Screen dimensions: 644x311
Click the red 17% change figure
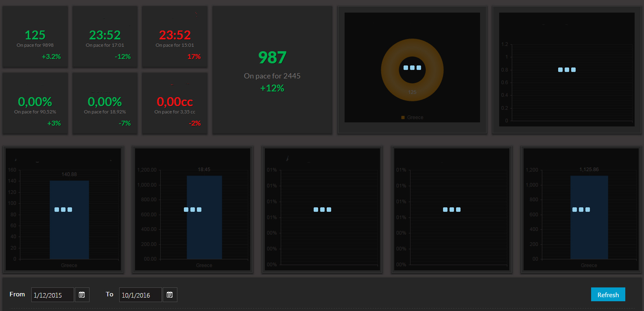pyautogui.click(x=194, y=57)
